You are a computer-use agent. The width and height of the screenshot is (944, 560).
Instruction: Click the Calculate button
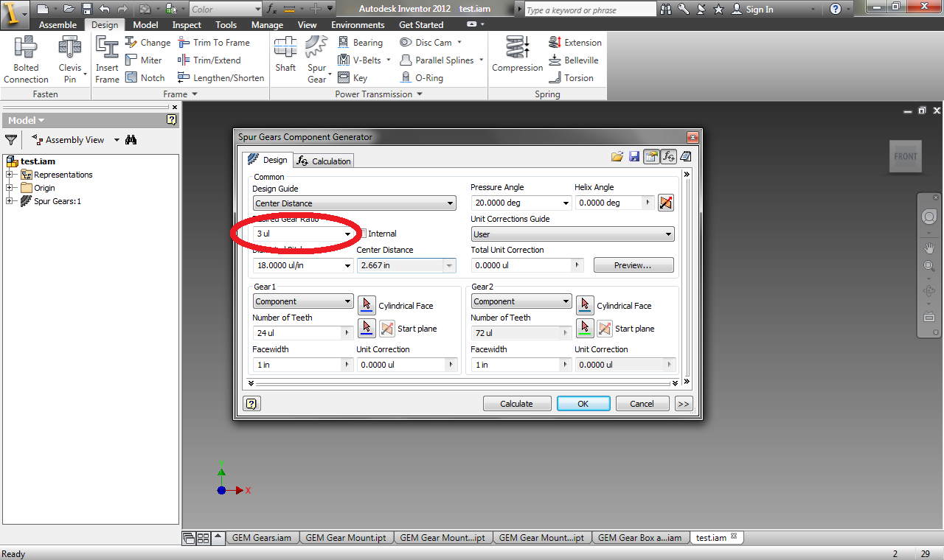517,404
